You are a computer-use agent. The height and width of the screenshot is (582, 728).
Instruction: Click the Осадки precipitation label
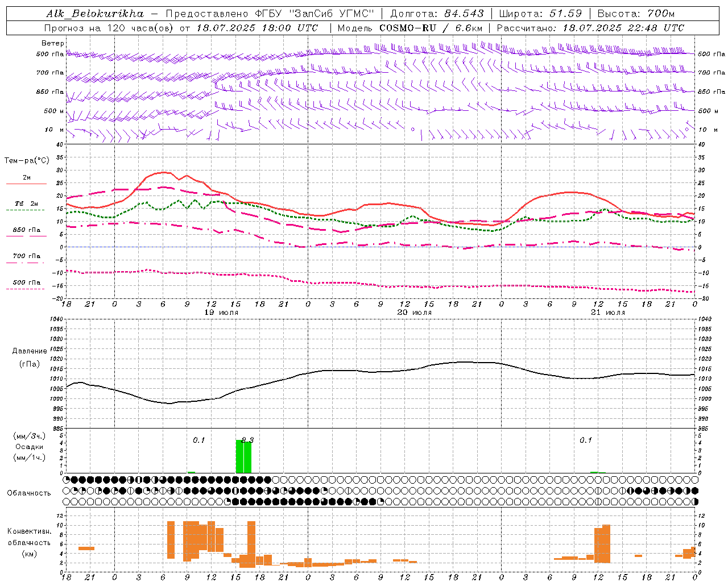(x=30, y=447)
